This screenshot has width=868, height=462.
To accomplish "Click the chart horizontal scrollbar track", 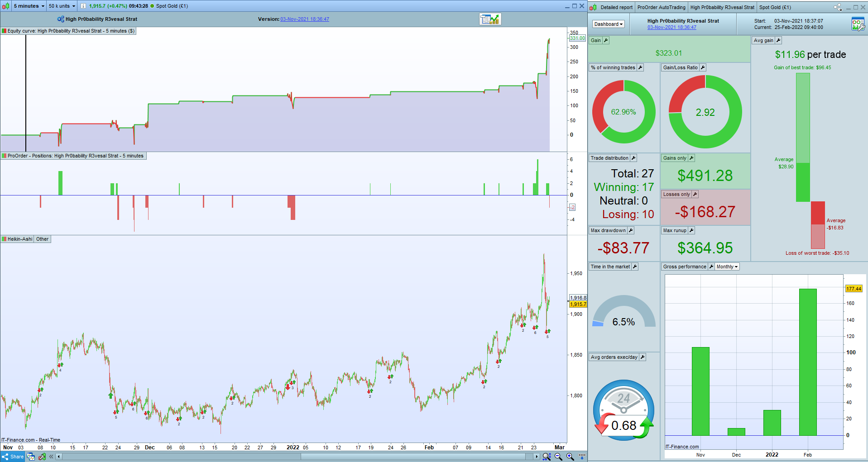I will [x=298, y=457].
